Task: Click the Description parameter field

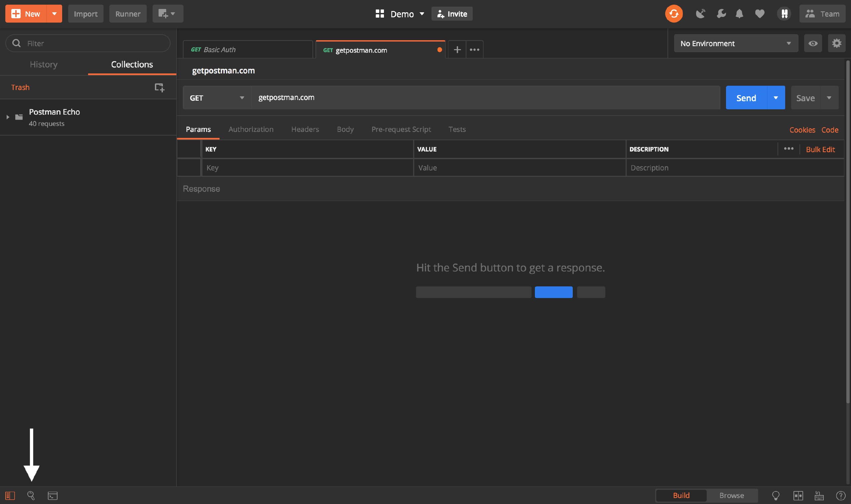Action: (735, 168)
